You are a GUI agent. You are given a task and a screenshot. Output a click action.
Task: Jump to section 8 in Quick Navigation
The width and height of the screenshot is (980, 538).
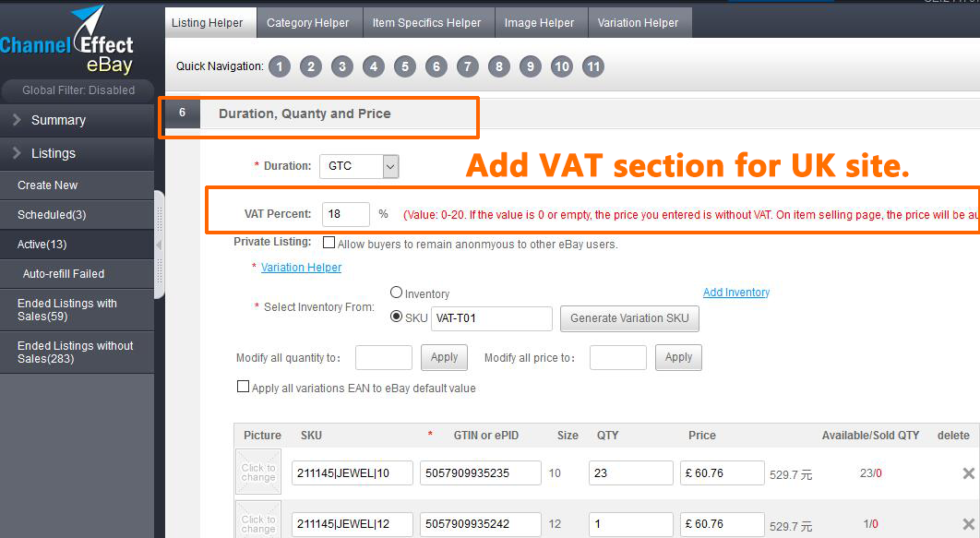498,66
